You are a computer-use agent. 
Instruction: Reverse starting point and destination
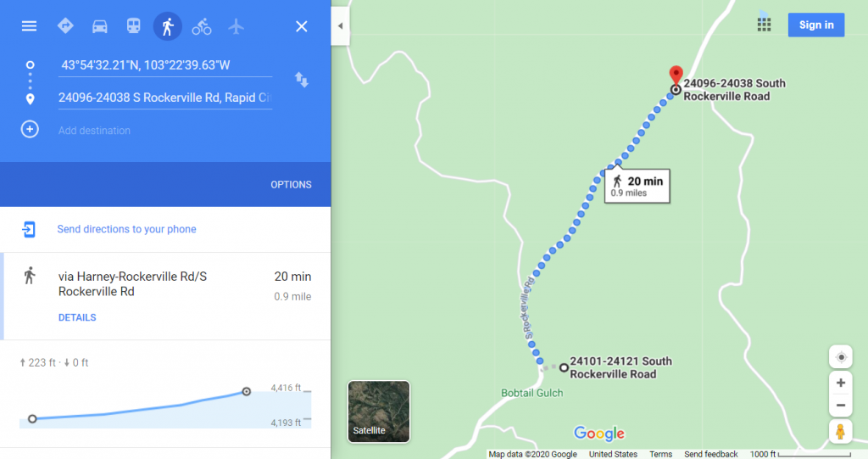(x=301, y=80)
